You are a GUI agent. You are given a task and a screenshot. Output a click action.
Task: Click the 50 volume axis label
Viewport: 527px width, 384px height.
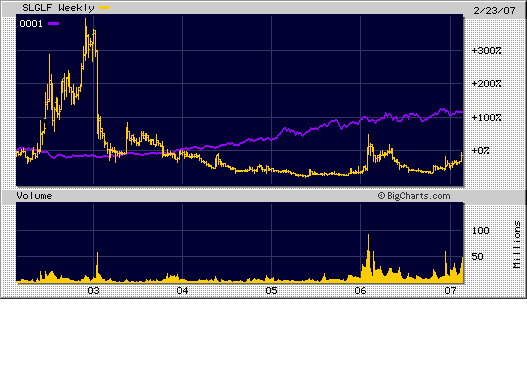(478, 257)
